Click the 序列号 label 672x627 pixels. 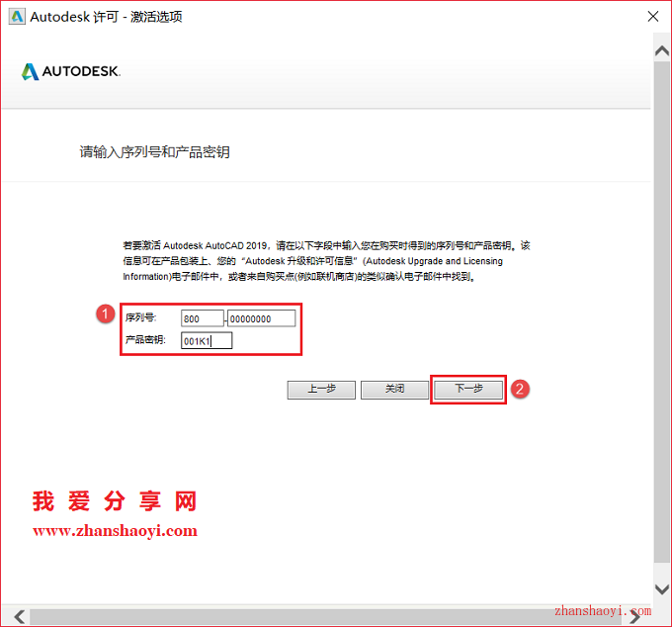click(141, 317)
